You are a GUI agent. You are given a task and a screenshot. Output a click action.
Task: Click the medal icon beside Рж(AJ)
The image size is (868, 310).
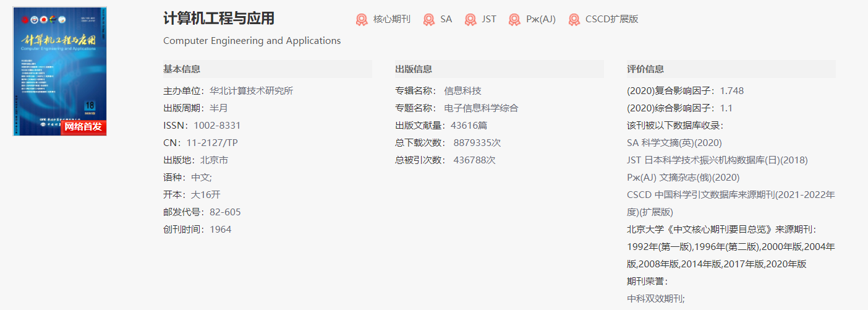coord(514,20)
